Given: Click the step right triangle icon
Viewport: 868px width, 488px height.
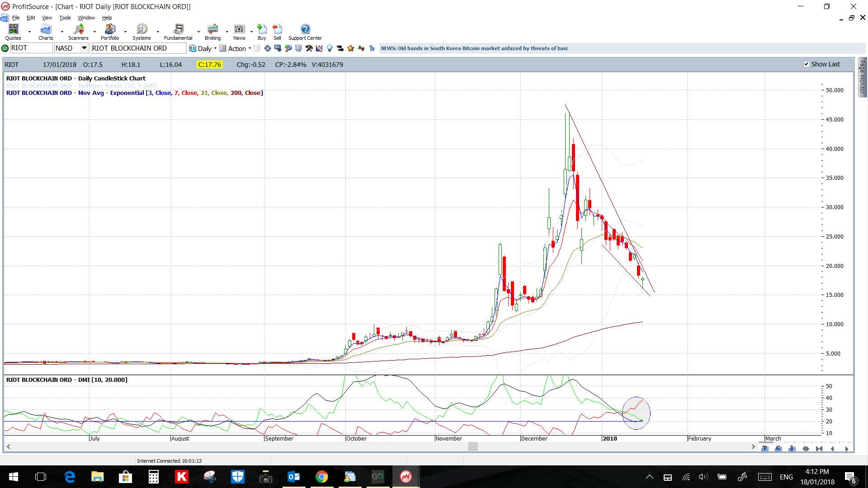Looking at the screenshot, I should 847,449.
